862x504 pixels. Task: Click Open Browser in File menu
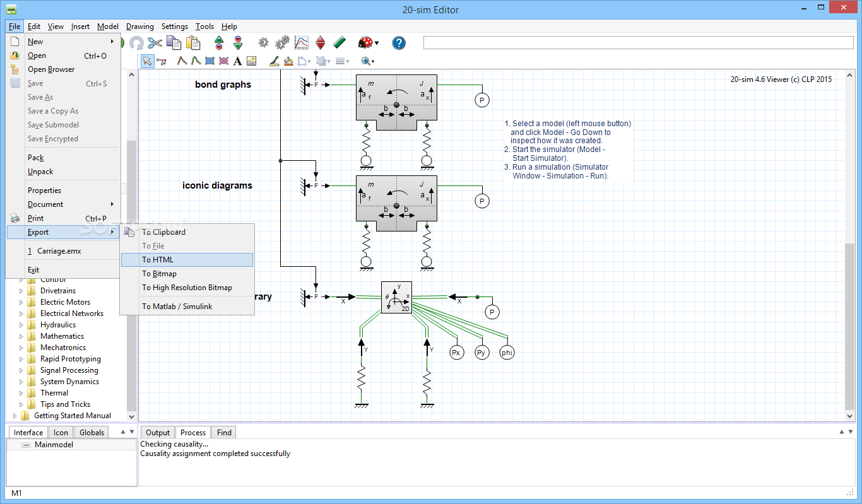pyautogui.click(x=63, y=69)
